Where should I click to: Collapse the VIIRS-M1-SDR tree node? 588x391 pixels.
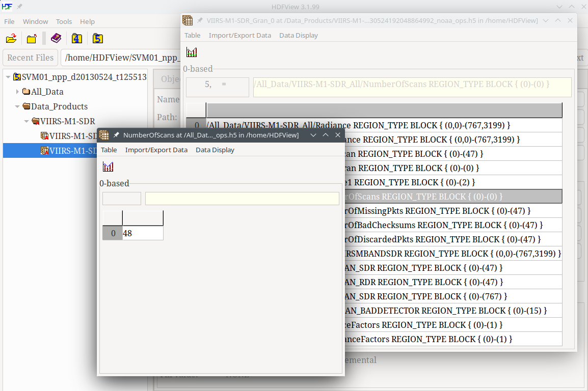tap(27, 122)
